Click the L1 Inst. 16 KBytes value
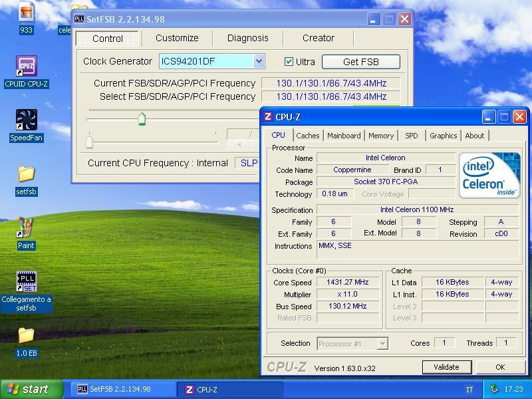Image resolution: width=532 pixels, height=399 pixels. [452, 294]
